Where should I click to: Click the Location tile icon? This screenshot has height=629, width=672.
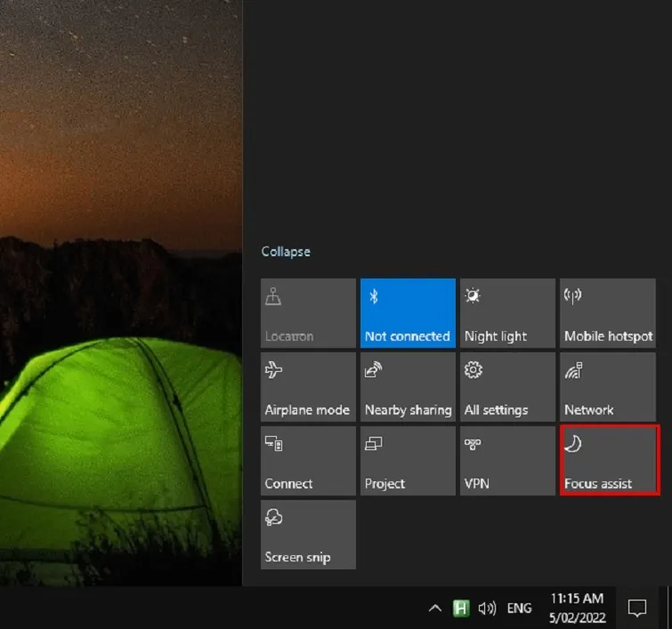tap(274, 298)
